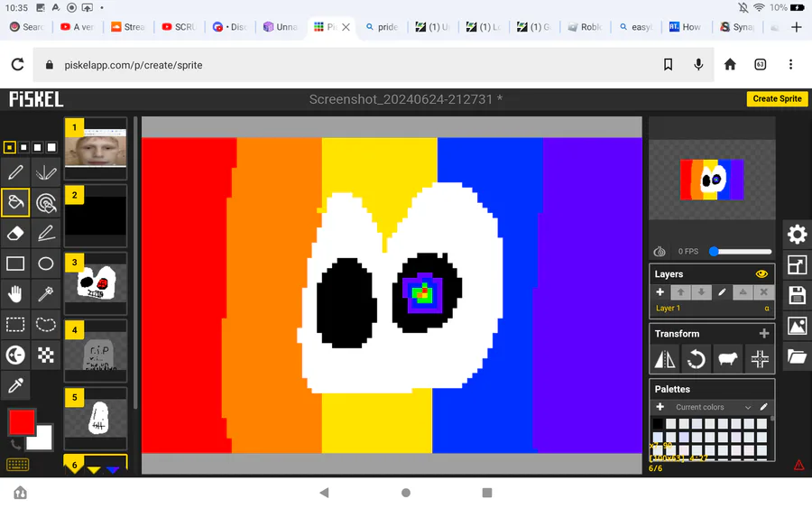Click the Piskel logo
This screenshot has width=812, height=508.
coord(36,99)
